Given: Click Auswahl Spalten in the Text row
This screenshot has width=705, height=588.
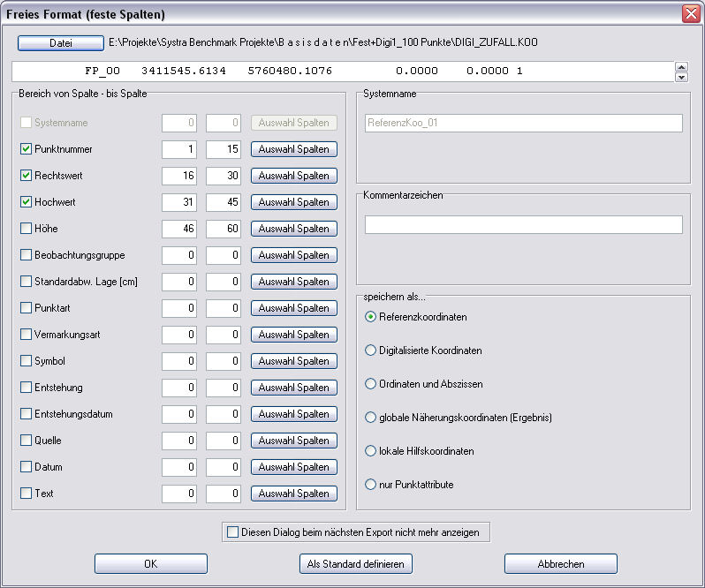Looking at the screenshot, I should (293, 494).
